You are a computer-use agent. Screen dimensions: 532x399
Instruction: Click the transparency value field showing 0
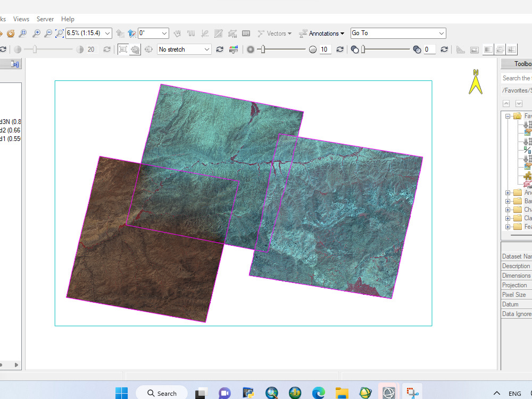[x=429, y=49]
